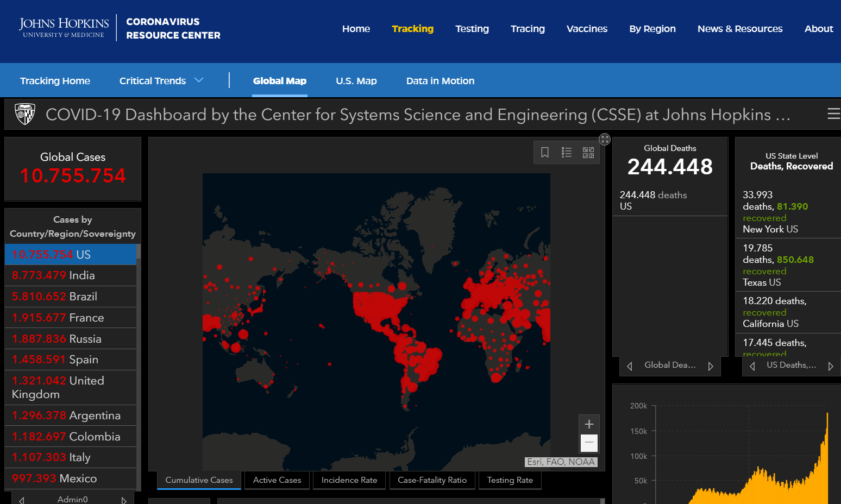Go to previous US Deaths panel
Screen dimensions: 841x504
pyautogui.click(x=752, y=366)
